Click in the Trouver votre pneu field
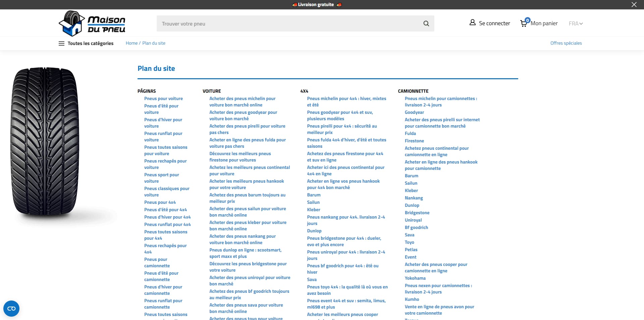Image resolution: width=644 pixels, height=320 pixels. click(x=288, y=24)
